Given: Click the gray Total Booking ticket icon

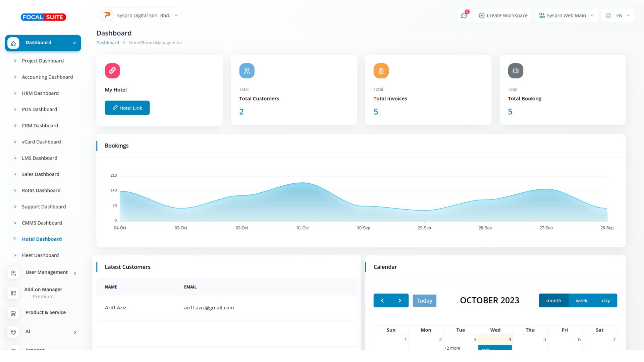Looking at the screenshot, I should pos(516,71).
